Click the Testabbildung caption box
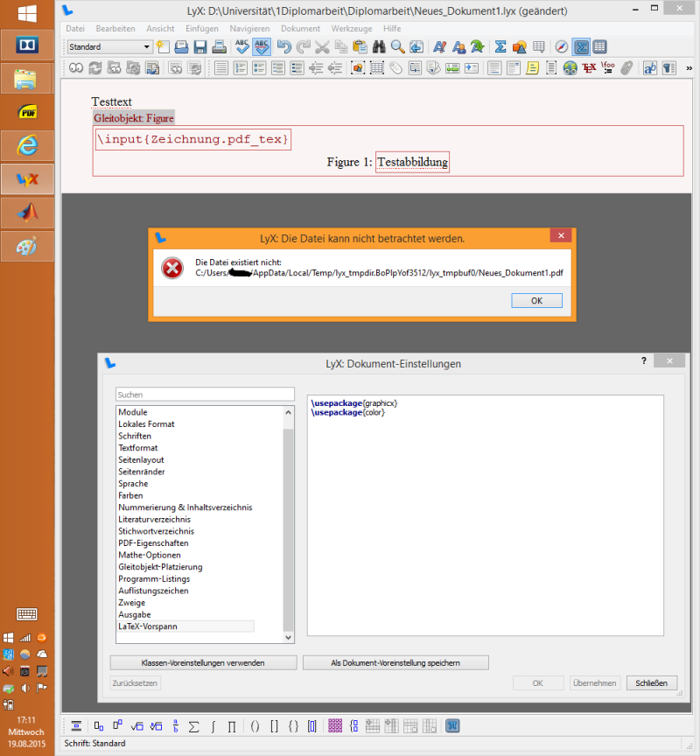 tap(413, 162)
